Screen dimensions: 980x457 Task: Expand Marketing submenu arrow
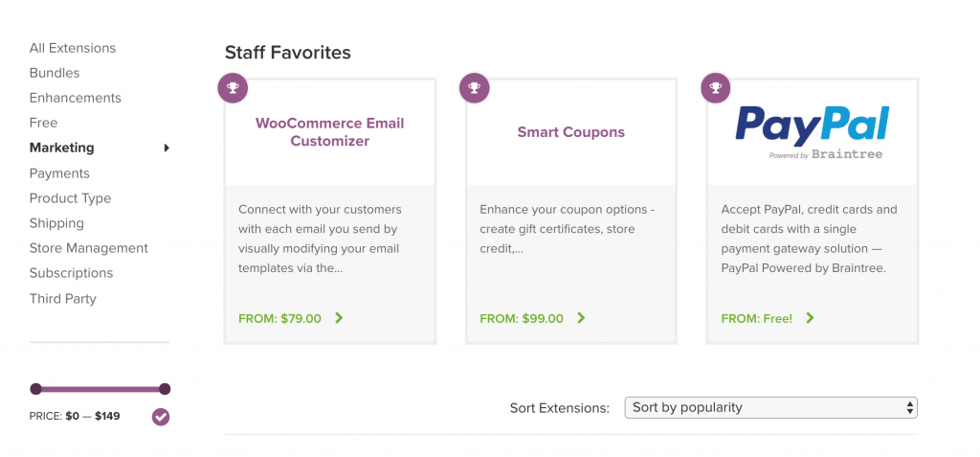click(167, 148)
